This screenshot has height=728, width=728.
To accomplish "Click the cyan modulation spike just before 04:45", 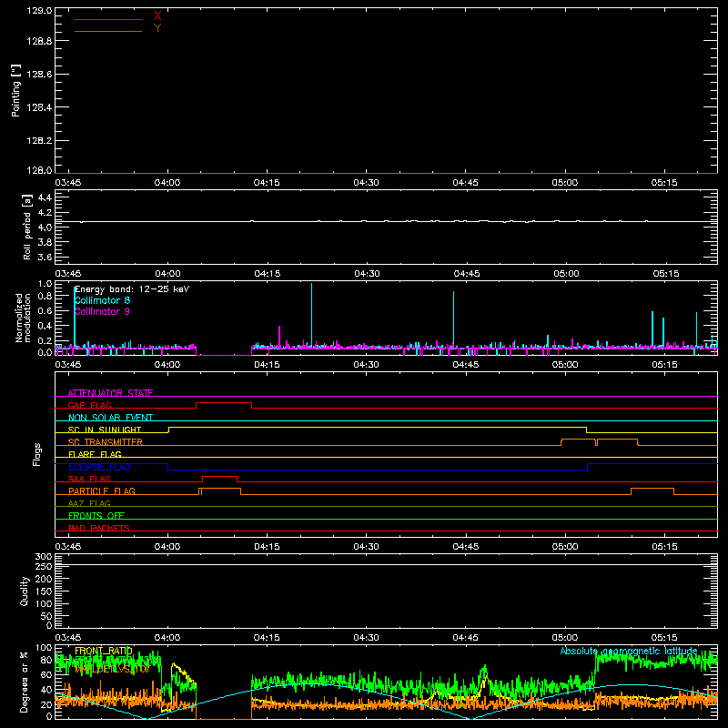I will 453,318.
